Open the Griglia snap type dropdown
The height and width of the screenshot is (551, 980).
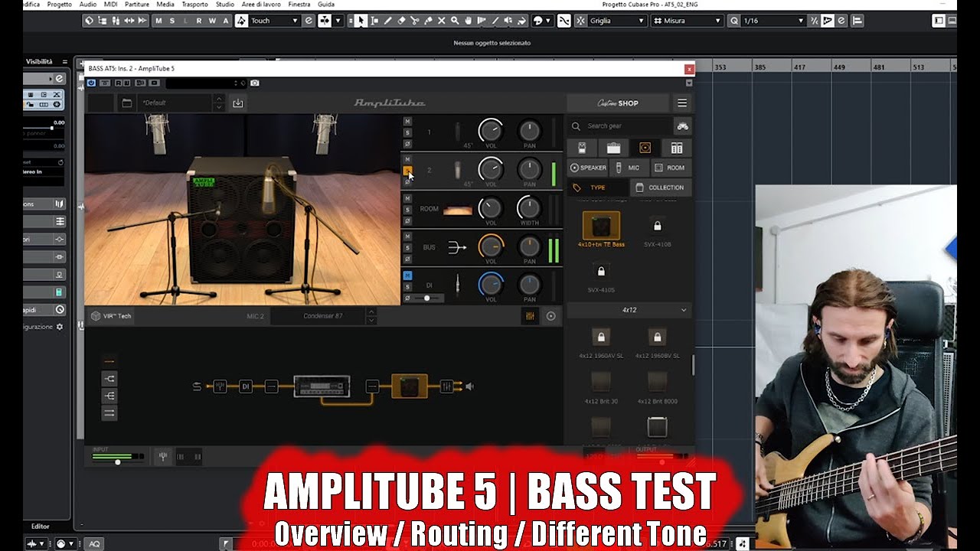tap(617, 21)
